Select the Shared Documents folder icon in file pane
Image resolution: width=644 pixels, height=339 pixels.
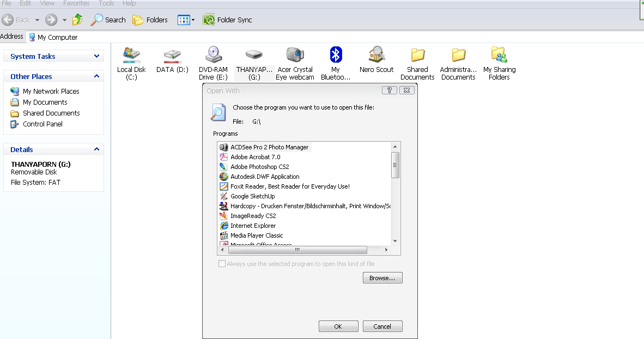[417, 55]
